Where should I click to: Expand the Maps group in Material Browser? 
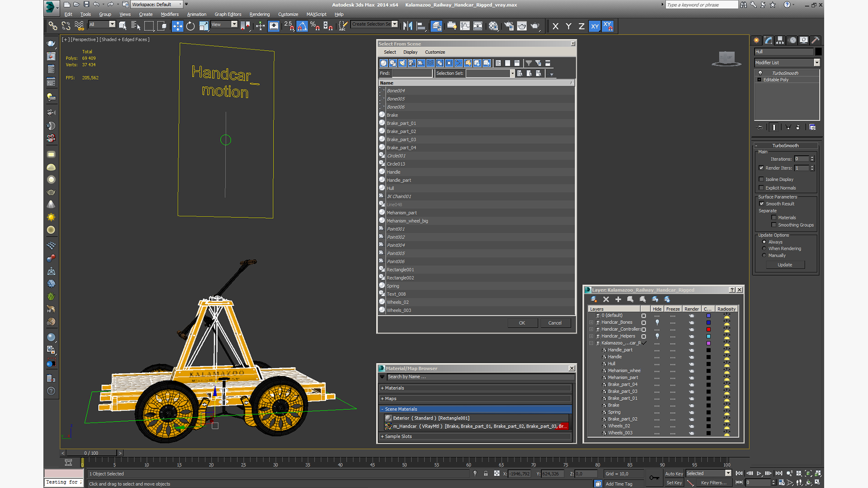click(382, 399)
